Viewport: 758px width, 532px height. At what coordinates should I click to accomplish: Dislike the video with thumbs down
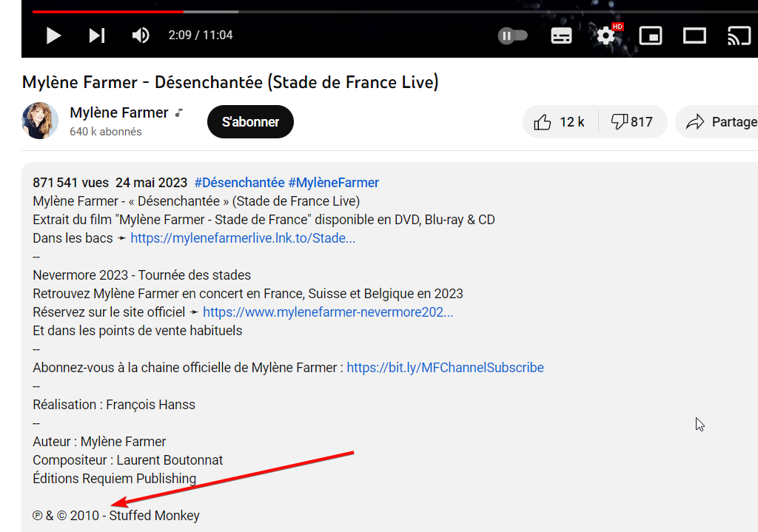tap(633, 122)
